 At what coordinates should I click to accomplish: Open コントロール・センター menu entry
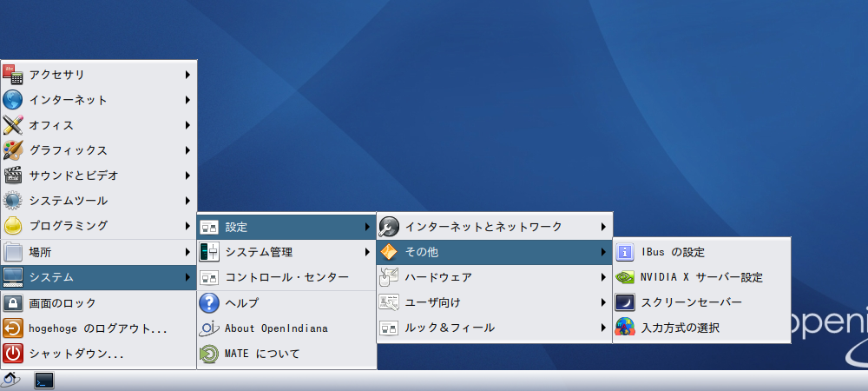point(286,277)
